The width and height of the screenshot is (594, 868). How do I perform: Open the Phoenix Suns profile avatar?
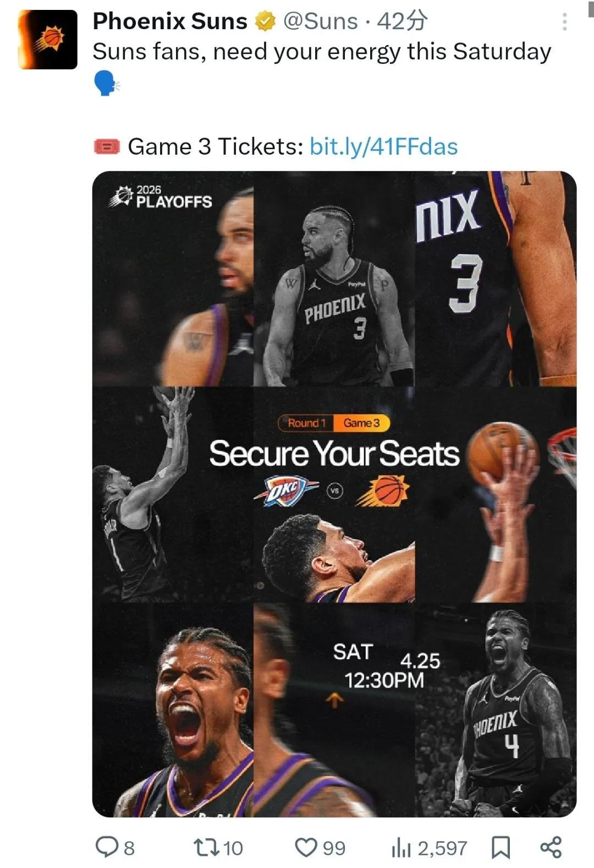point(48,40)
